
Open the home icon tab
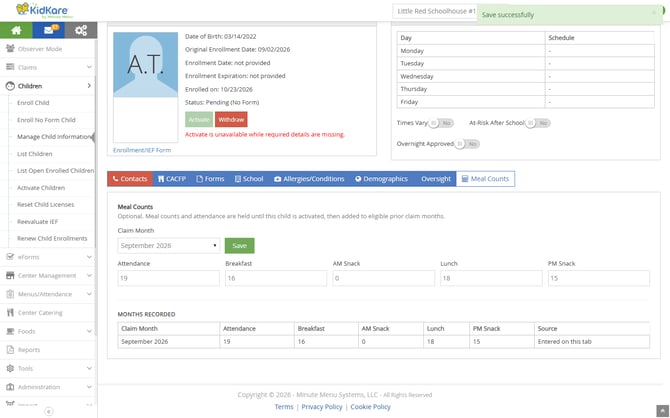pyautogui.click(x=16, y=30)
